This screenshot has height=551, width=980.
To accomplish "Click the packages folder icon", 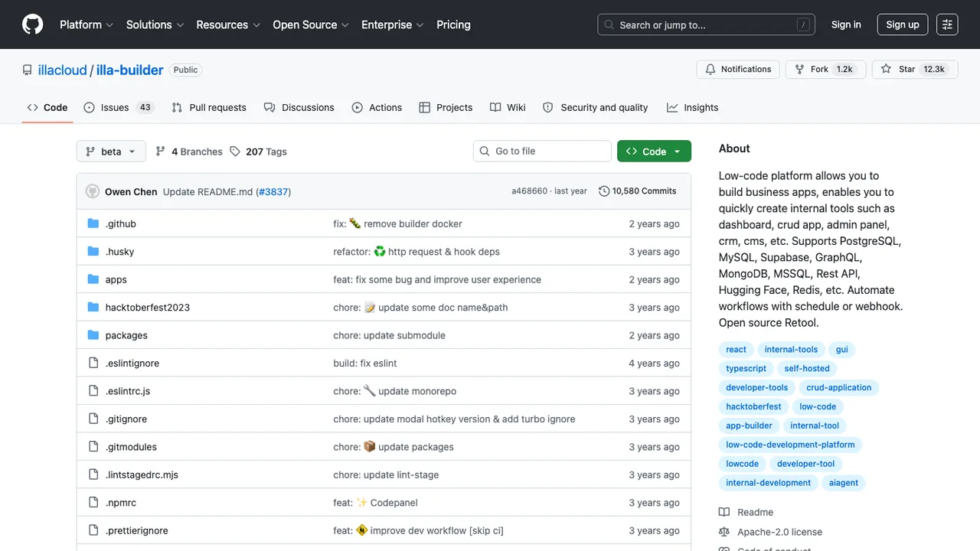I will [93, 335].
